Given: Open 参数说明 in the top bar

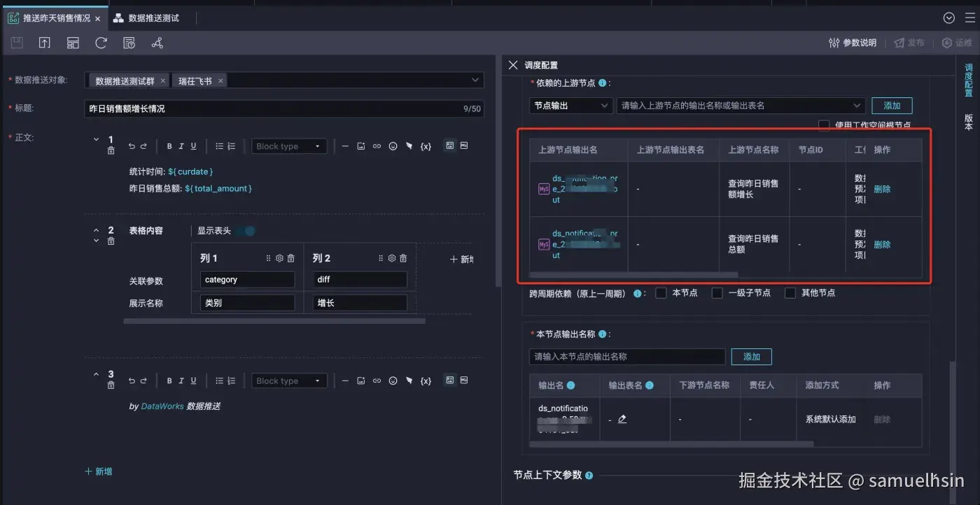Looking at the screenshot, I should [852, 43].
